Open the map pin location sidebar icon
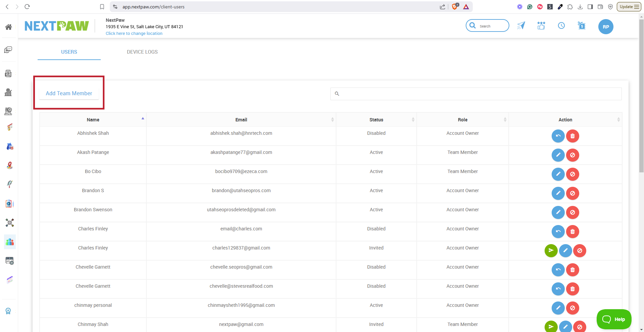 [x=10, y=165]
